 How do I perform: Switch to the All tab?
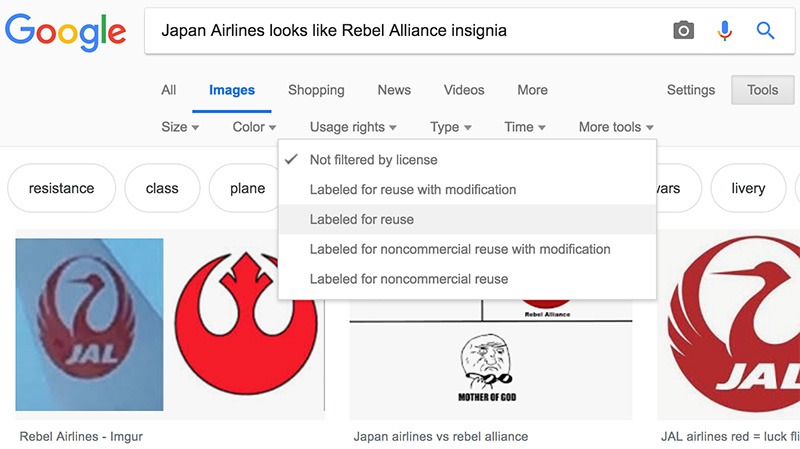[x=168, y=90]
